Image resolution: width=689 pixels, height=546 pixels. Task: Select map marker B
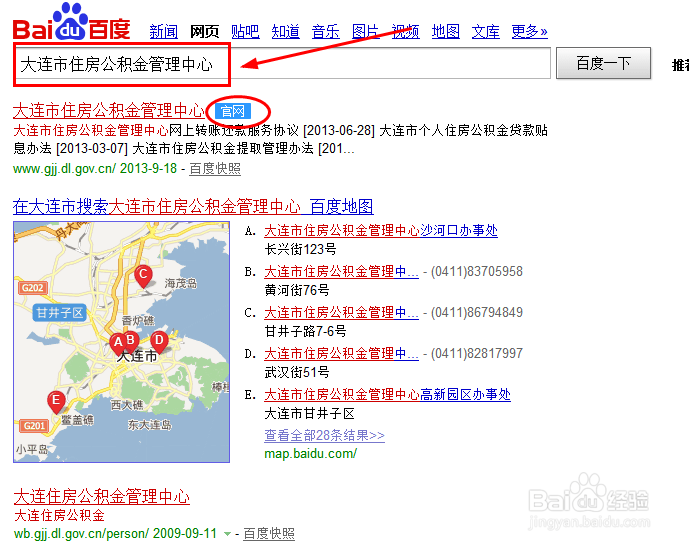click(x=131, y=341)
